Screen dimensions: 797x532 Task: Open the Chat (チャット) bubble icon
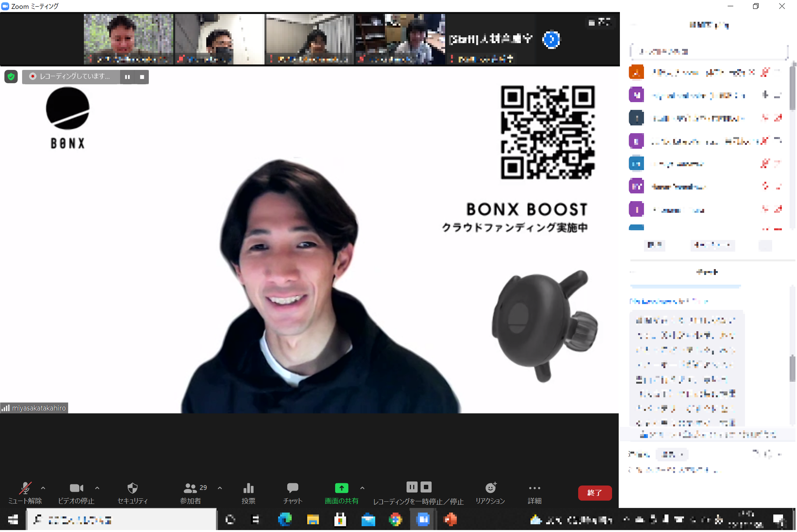point(292,488)
